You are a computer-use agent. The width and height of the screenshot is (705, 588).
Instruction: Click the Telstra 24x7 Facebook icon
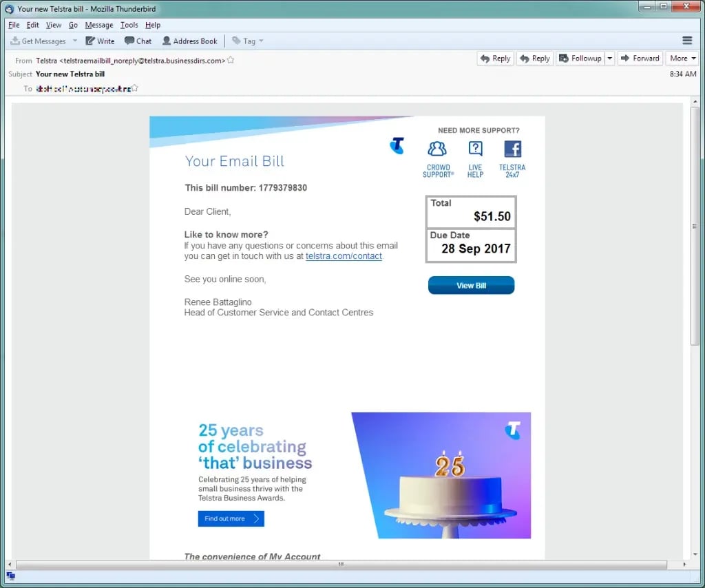(512, 149)
